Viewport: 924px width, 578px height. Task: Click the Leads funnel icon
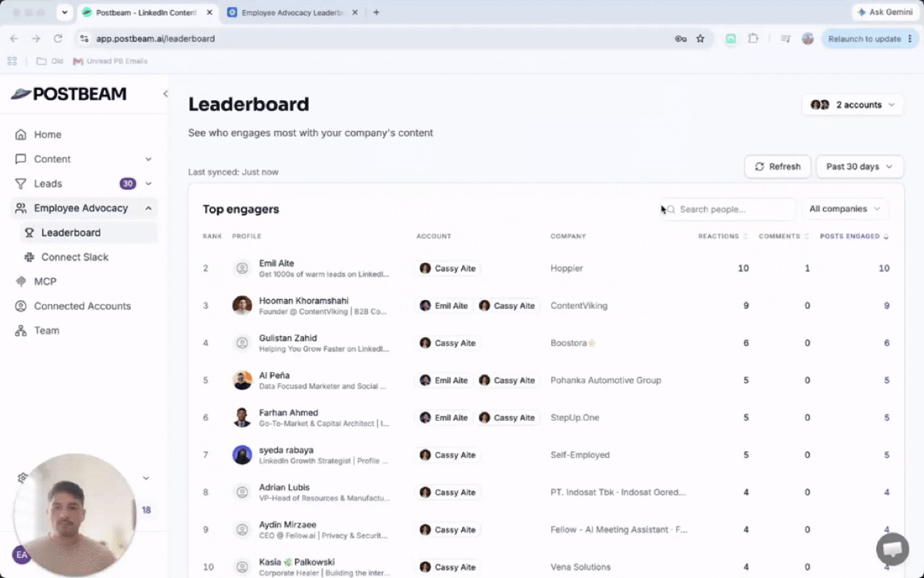point(21,183)
